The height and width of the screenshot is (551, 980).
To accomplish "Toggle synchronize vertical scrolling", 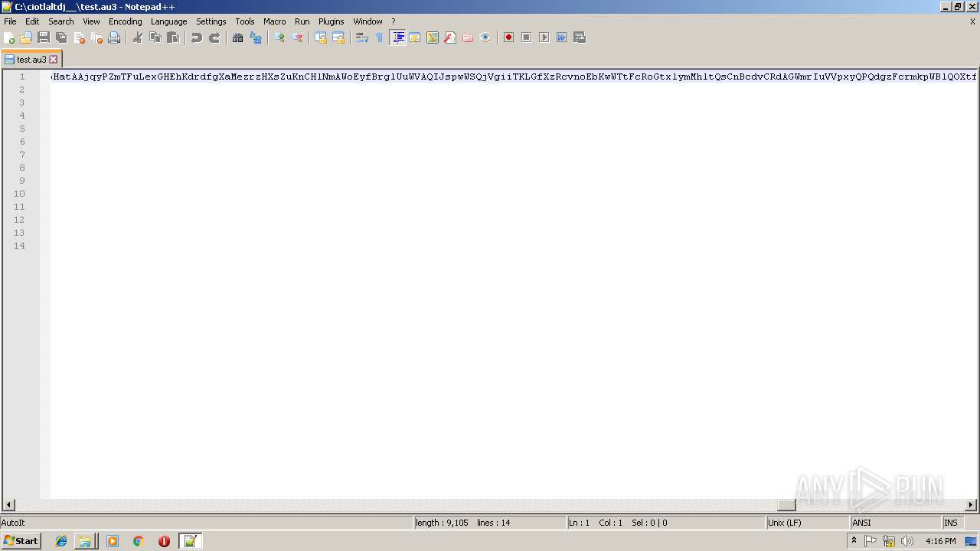I will click(x=321, y=37).
